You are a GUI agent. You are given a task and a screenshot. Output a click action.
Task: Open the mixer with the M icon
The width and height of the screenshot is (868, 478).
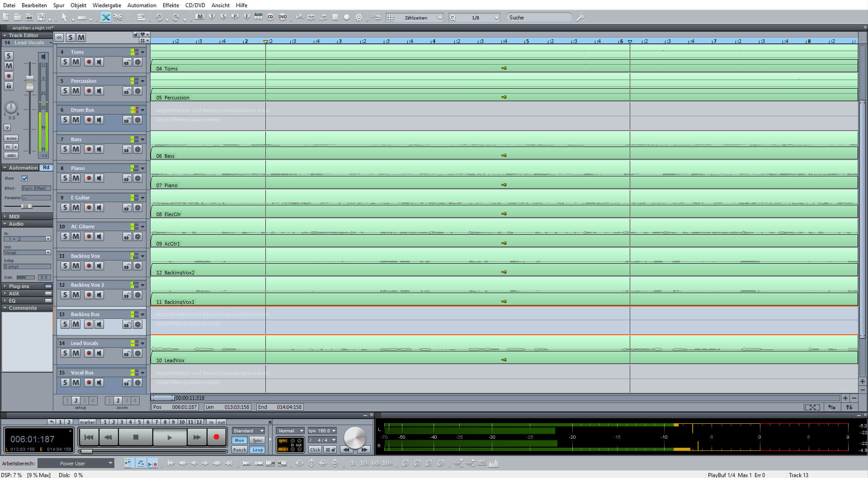200,17
